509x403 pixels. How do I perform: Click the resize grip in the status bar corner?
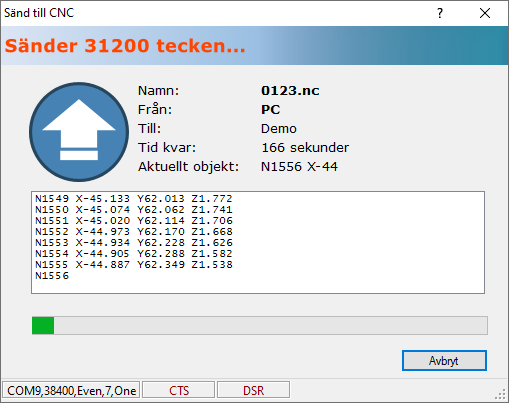501,395
